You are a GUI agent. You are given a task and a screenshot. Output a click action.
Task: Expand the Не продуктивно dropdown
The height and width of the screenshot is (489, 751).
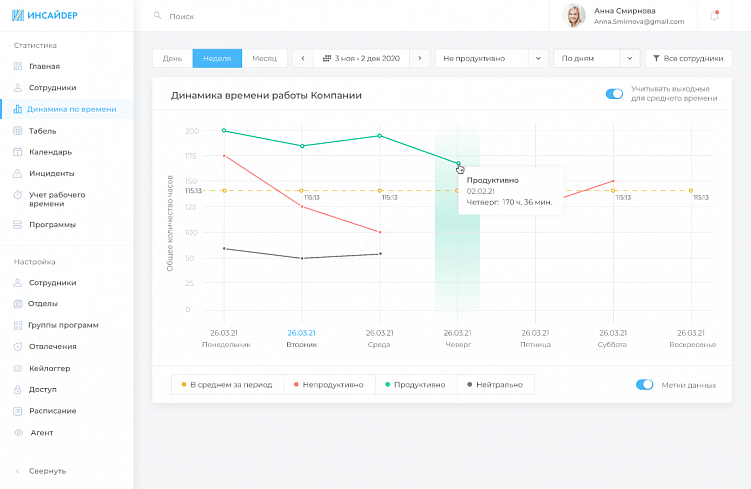[x=491, y=58]
